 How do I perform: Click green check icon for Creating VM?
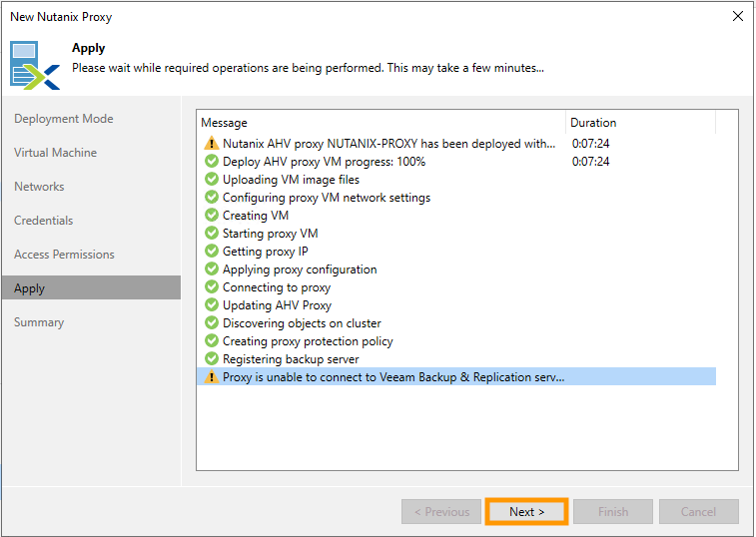tap(211, 215)
